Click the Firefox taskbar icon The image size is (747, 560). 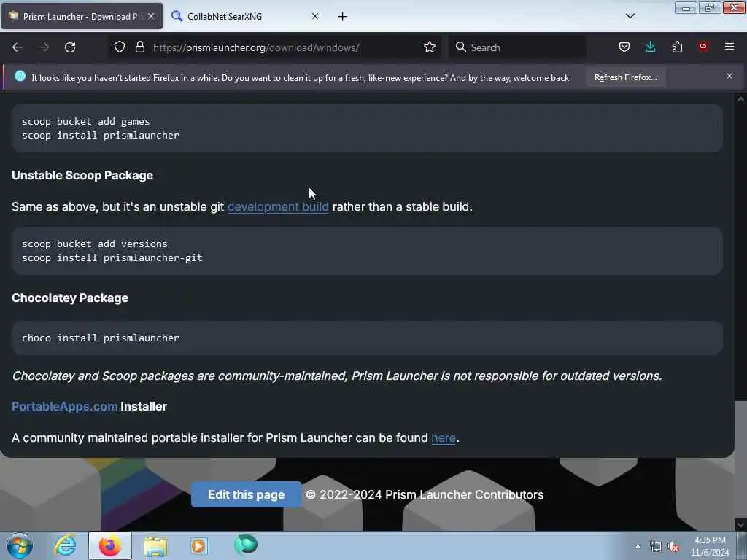pyautogui.click(x=110, y=545)
